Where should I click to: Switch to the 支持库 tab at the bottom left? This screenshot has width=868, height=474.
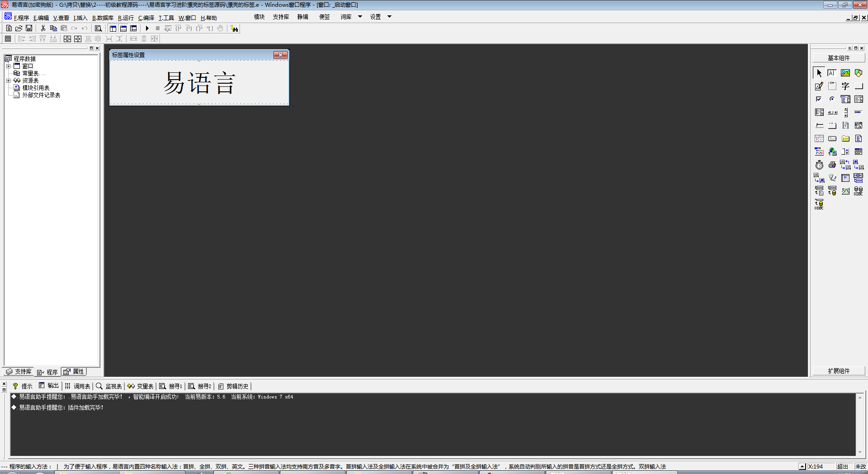(x=19, y=371)
